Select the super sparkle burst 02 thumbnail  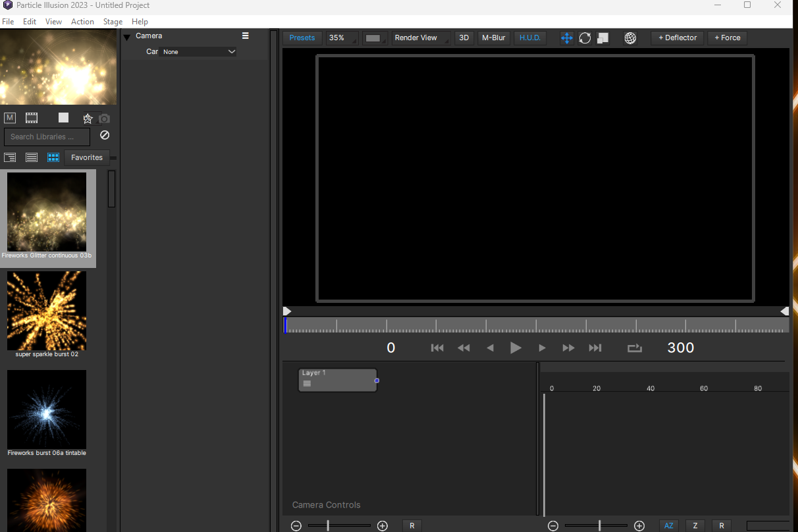(x=47, y=311)
